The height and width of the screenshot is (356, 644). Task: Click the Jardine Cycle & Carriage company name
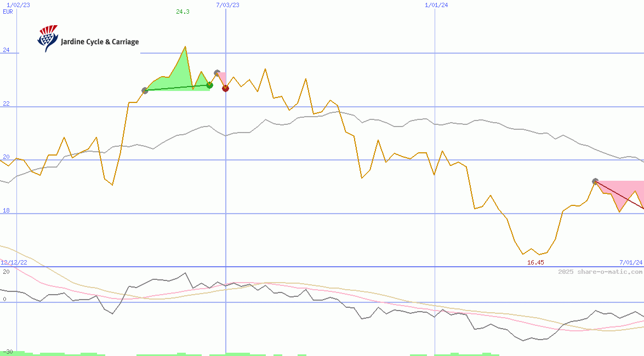pos(100,42)
